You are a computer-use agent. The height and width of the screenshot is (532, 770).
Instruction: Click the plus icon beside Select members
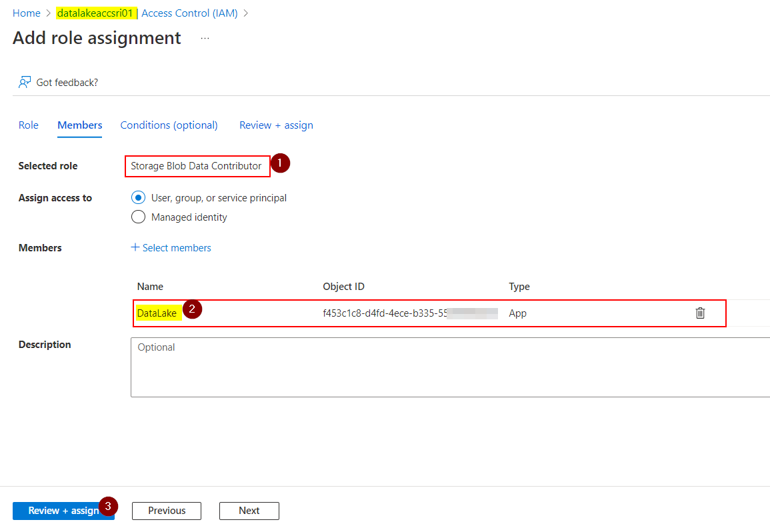click(135, 247)
